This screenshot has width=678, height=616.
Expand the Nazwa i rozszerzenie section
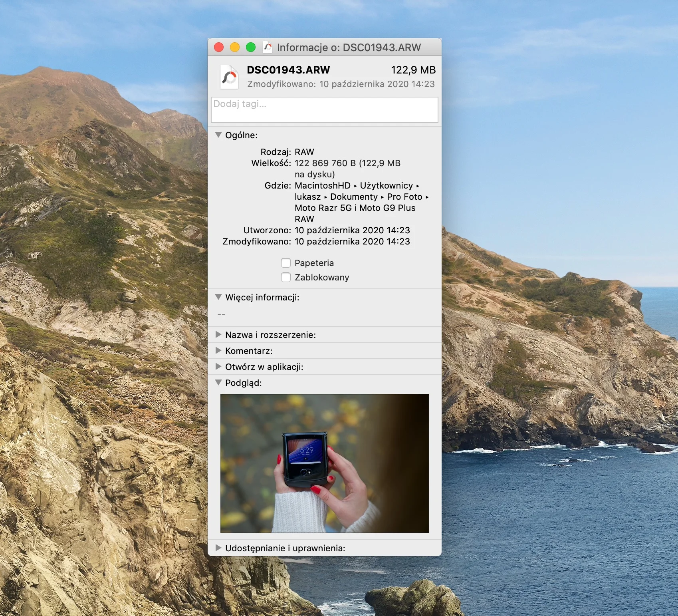(x=218, y=334)
